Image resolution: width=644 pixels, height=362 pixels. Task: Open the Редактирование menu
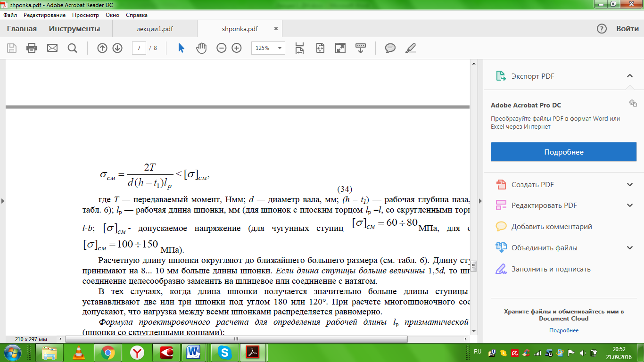point(44,15)
